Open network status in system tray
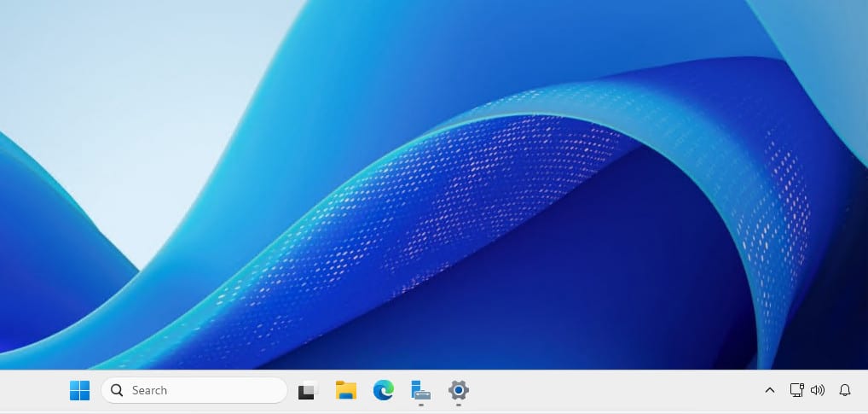The width and height of the screenshot is (868, 414). pos(796,390)
